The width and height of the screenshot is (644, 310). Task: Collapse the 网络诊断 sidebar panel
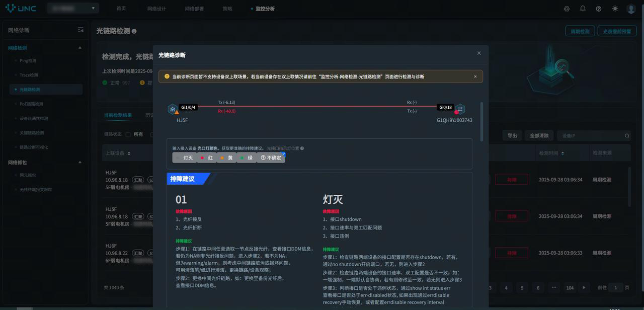[x=80, y=30]
